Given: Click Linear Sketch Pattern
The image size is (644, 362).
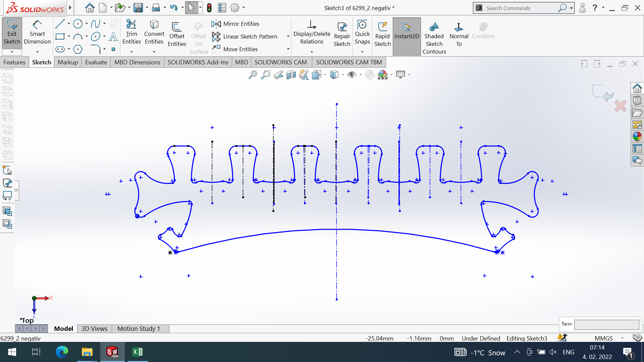Looking at the screenshot, I should (x=245, y=37).
